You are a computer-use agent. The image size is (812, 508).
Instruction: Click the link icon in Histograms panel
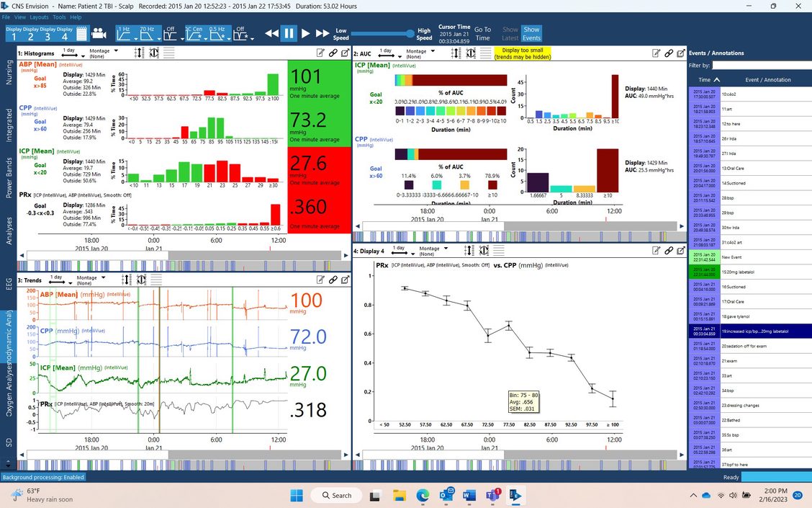[333, 53]
